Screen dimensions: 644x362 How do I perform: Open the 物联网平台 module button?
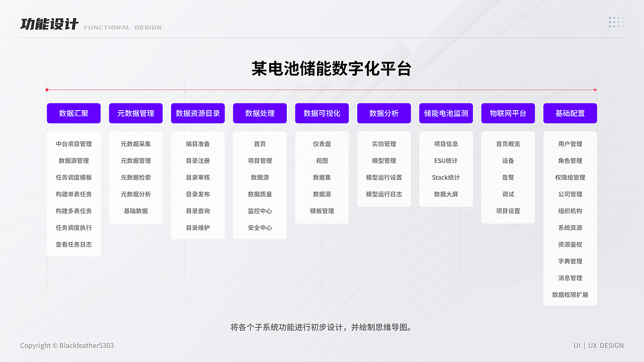508,113
